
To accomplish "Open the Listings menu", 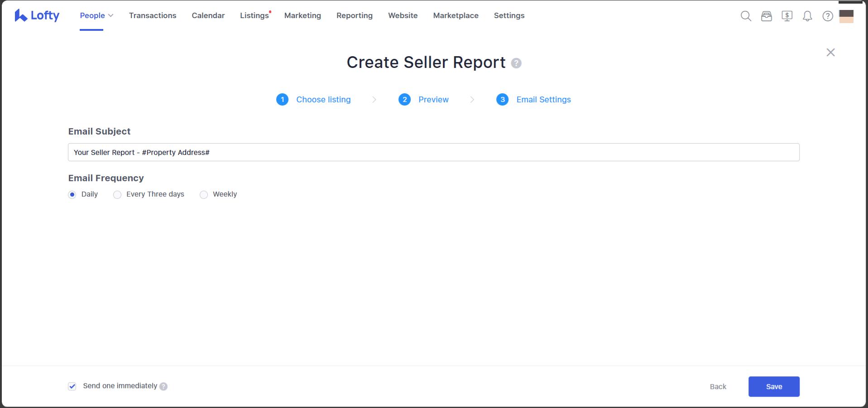I will [x=254, y=15].
